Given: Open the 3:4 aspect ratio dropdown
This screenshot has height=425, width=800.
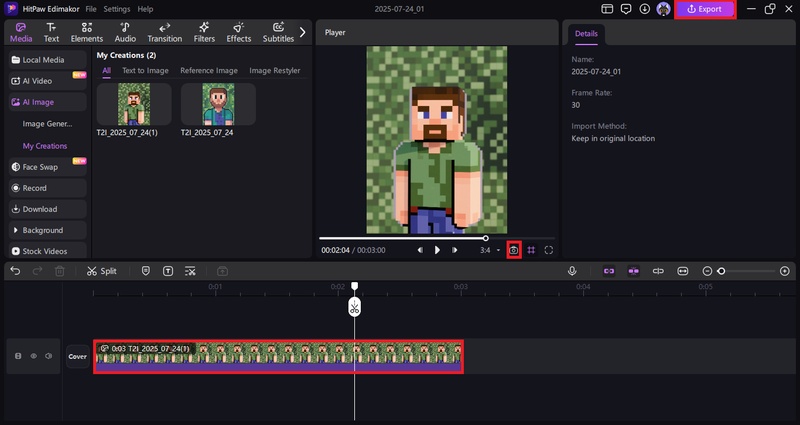Looking at the screenshot, I should (489, 250).
